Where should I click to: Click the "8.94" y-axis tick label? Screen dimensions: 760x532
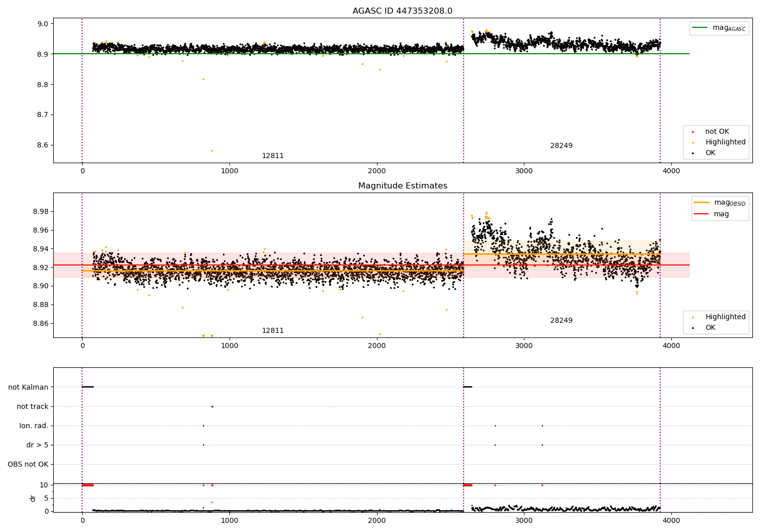tap(41, 249)
